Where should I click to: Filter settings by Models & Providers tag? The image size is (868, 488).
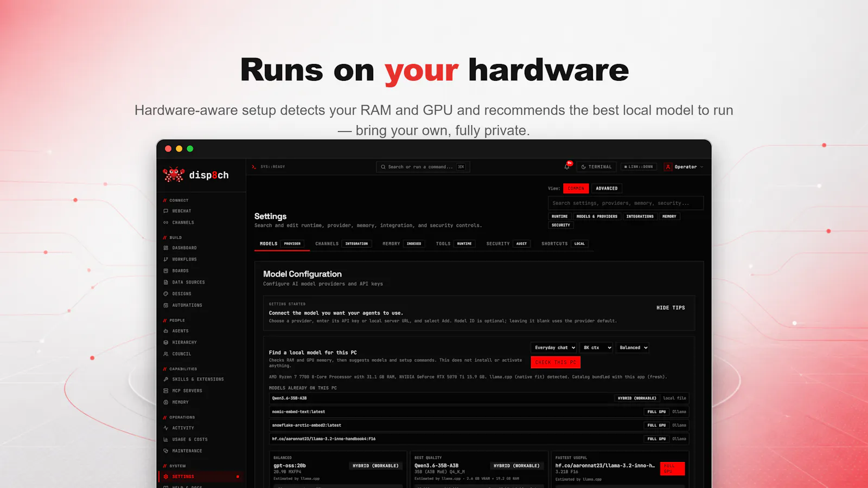click(597, 216)
